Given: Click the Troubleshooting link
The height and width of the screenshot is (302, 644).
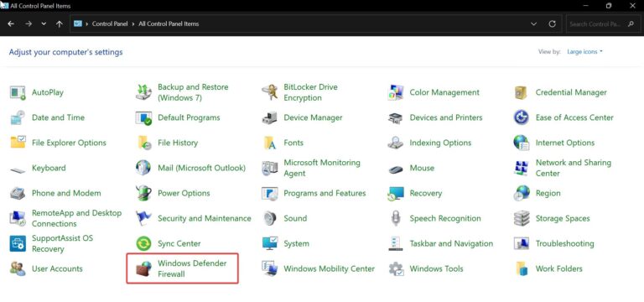Looking at the screenshot, I should click(x=564, y=243).
